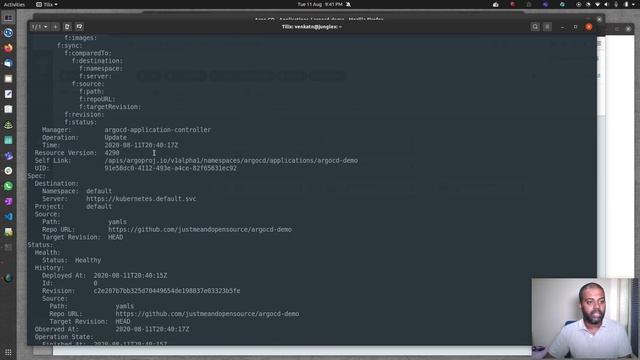Open the blue round browser dock icon
The image size is (640, 360).
8,33
